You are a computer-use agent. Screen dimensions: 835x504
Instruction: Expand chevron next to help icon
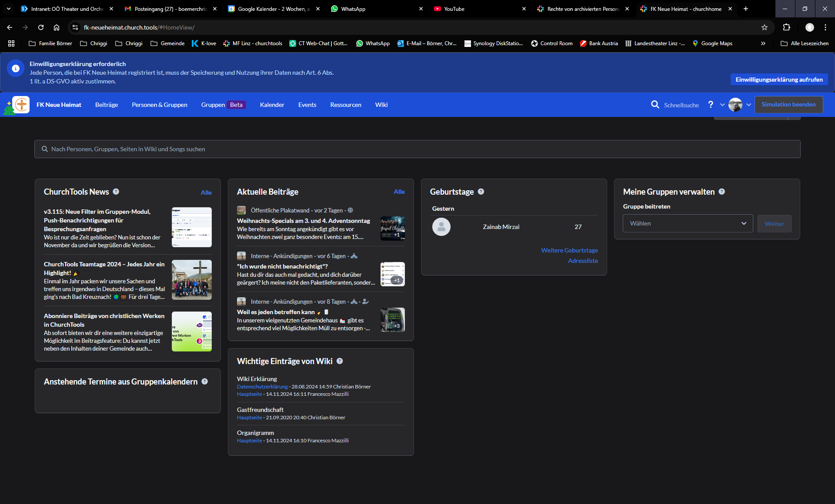pos(722,105)
